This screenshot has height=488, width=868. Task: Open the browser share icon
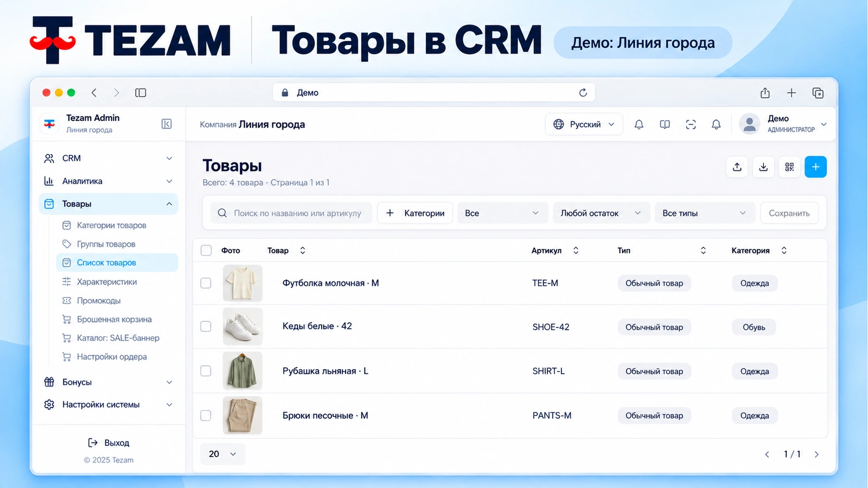pyautogui.click(x=765, y=93)
